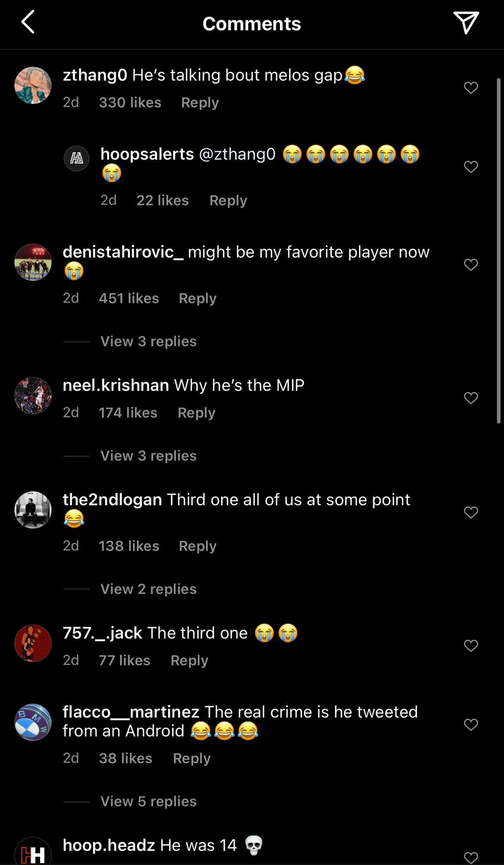The height and width of the screenshot is (865, 504).
Task: Like the hoopsalerts reply heart
Action: tap(471, 167)
